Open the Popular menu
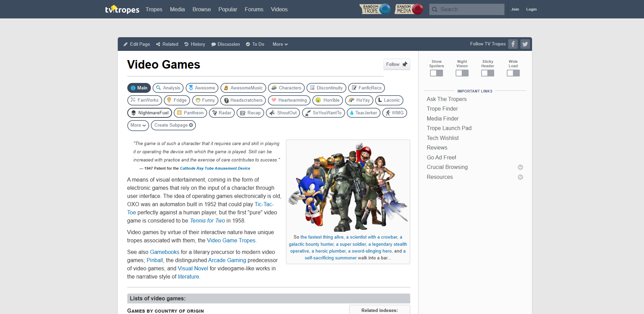 (228, 9)
